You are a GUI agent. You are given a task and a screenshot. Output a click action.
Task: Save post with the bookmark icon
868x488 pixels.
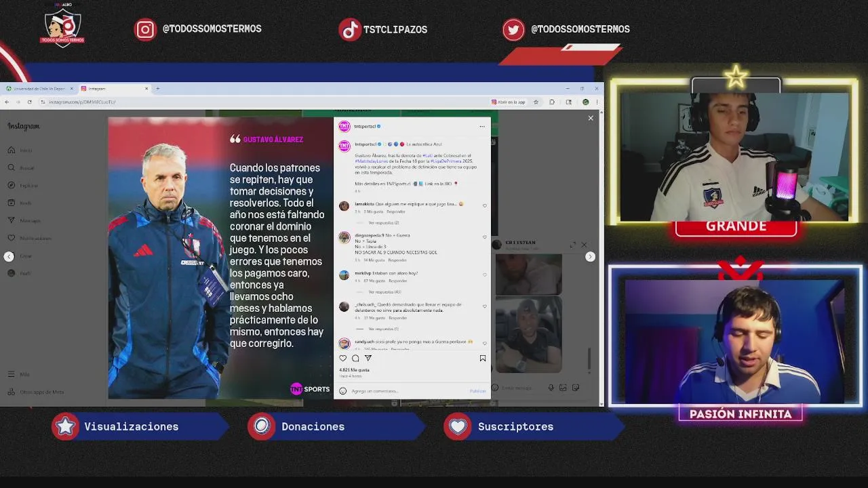pyautogui.click(x=483, y=359)
